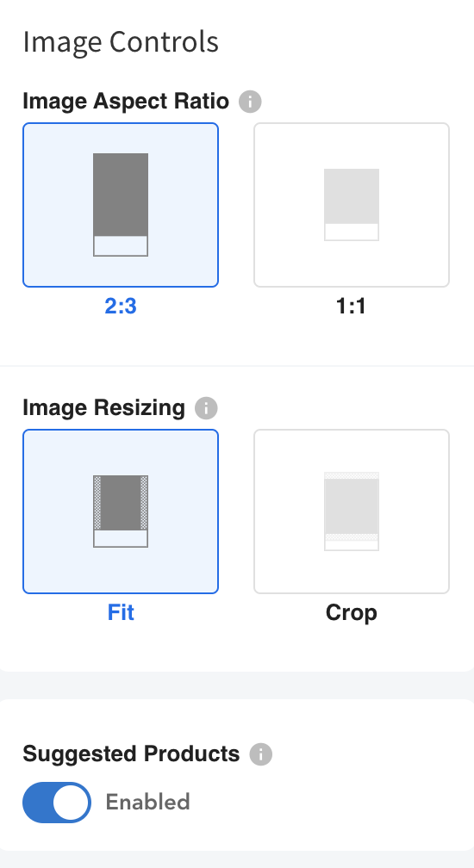
Task: Click the Fit preview with checkered side bars
Action: (121, 511)
